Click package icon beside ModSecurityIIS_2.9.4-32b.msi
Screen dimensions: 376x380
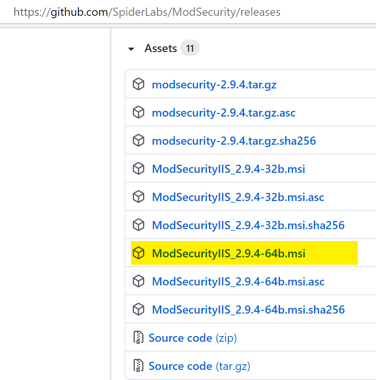[x=138, y=169]
